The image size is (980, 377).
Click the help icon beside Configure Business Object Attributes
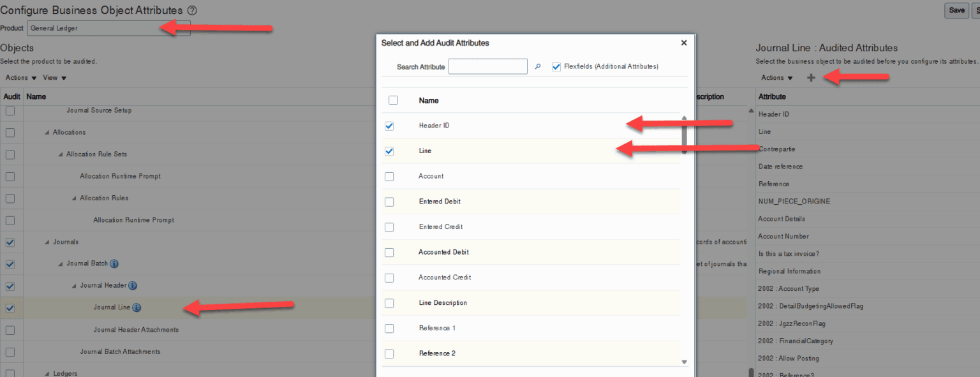pyautogui.click(x=191, y=10)
